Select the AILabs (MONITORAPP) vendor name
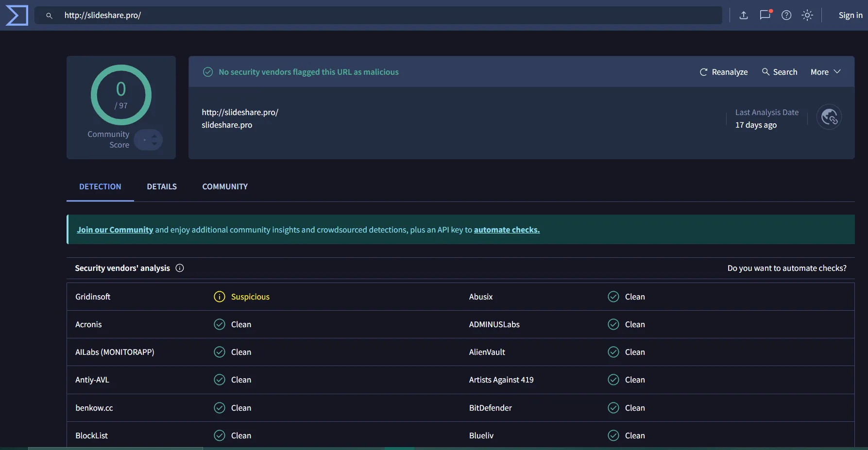This screenshot has height=450, width=868. (115, 352)
